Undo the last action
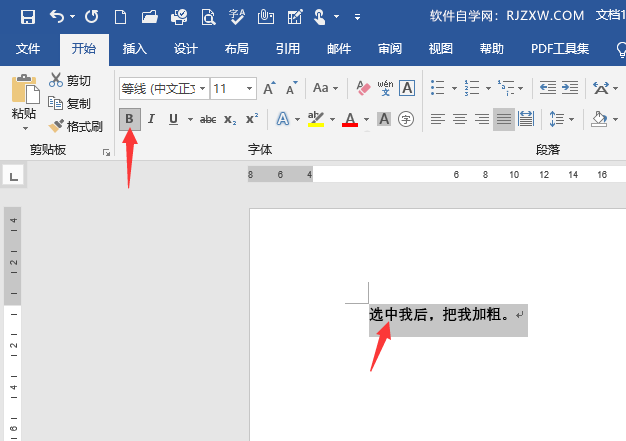This screenshot has width=626, height=441. point(57,17)
